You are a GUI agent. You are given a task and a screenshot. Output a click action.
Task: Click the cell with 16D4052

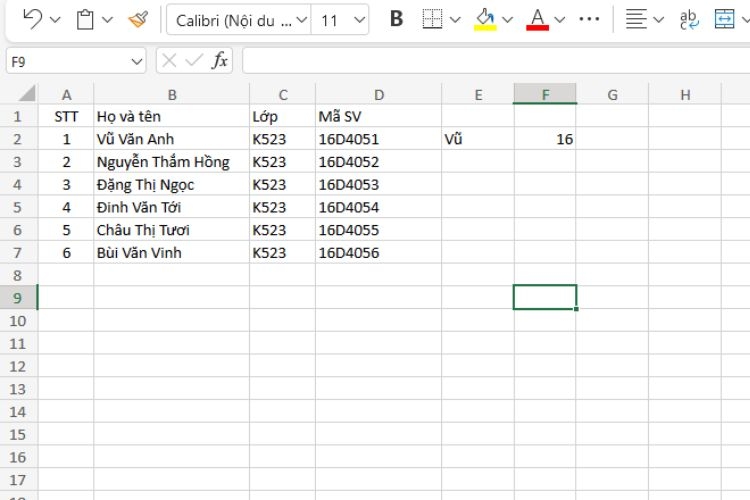(379, 162)
